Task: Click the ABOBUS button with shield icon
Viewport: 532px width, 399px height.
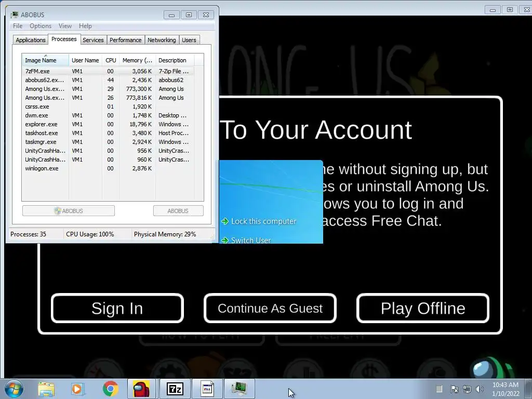Action: click(69, 211)
